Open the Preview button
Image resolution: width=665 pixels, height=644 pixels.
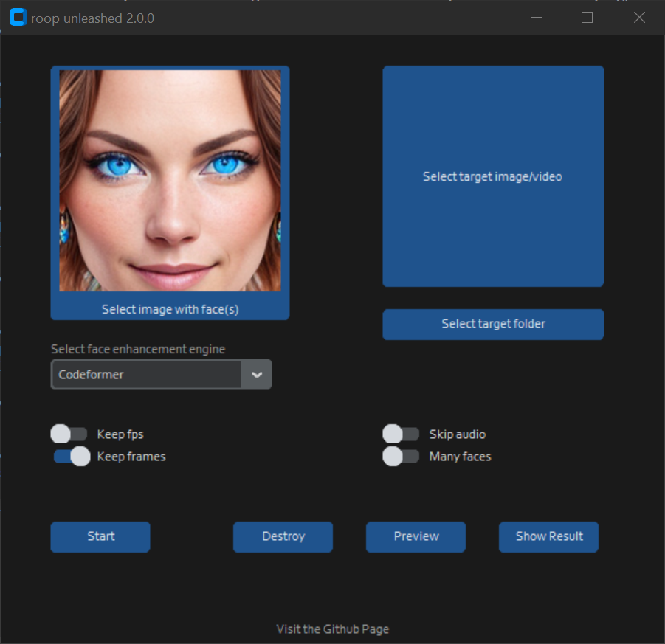pyautogui.click(x=416, y=536)
